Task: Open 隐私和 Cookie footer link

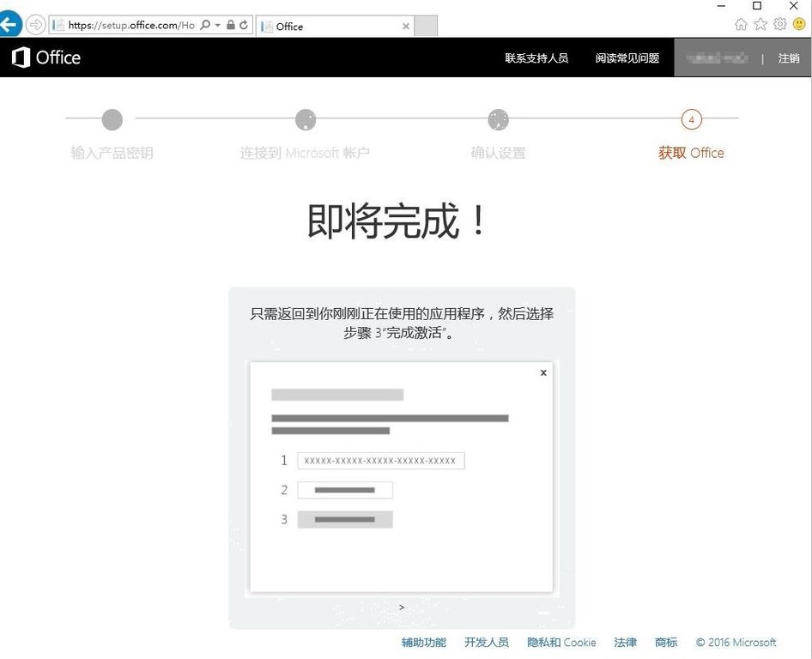Action: point(561,643)
